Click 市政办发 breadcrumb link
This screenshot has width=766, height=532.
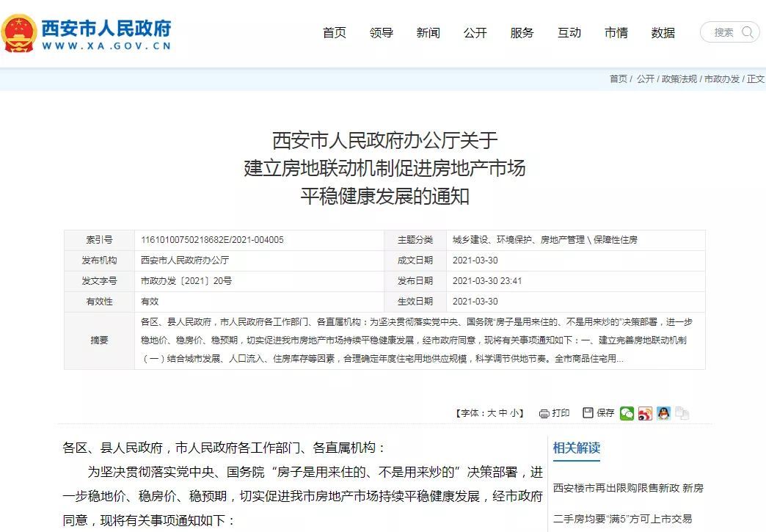[x=722, y=79]
